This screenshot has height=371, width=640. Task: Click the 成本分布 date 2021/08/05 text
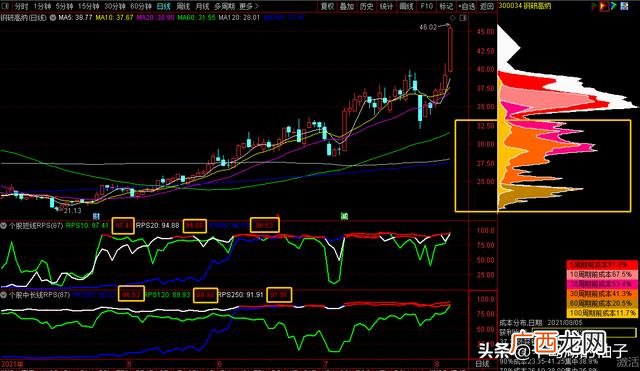(x=541, y=323)
